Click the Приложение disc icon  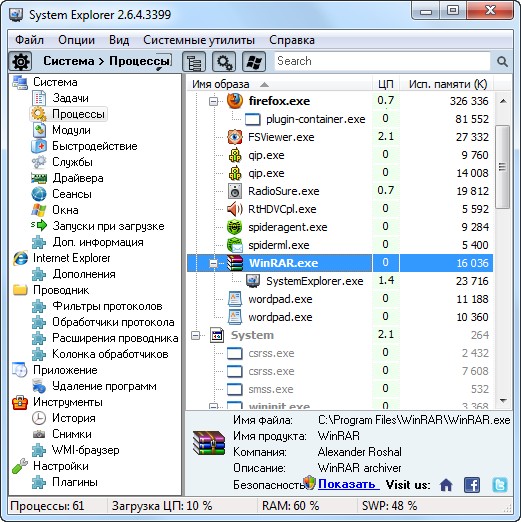[19, 370]
